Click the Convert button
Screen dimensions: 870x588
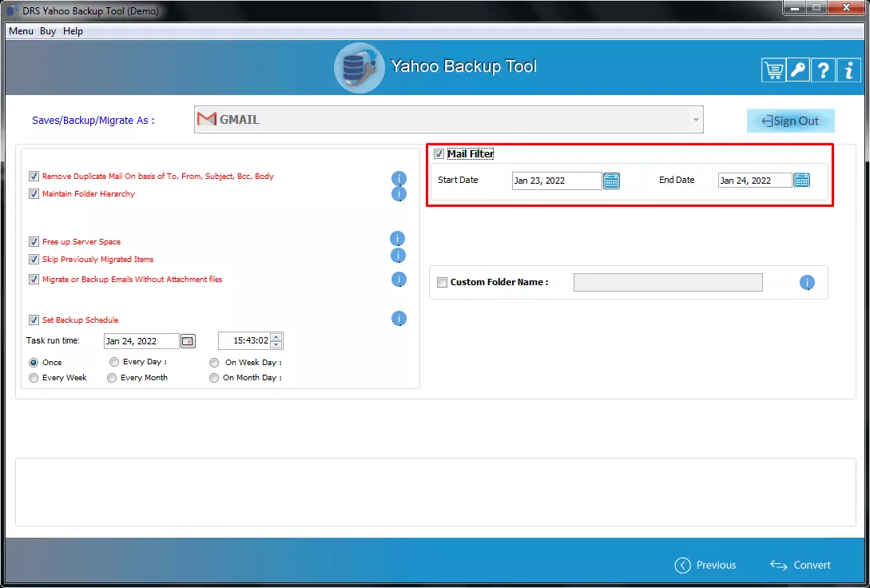800,566
